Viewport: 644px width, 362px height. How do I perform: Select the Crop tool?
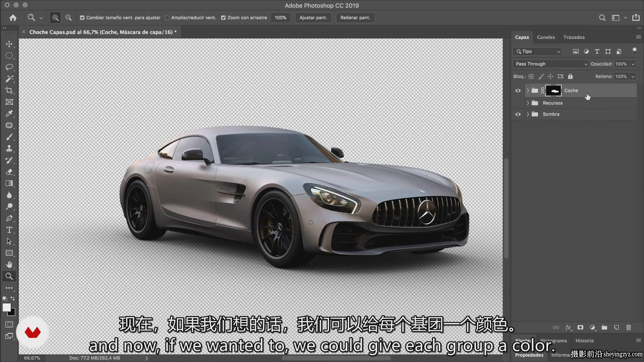pos(9,90)
